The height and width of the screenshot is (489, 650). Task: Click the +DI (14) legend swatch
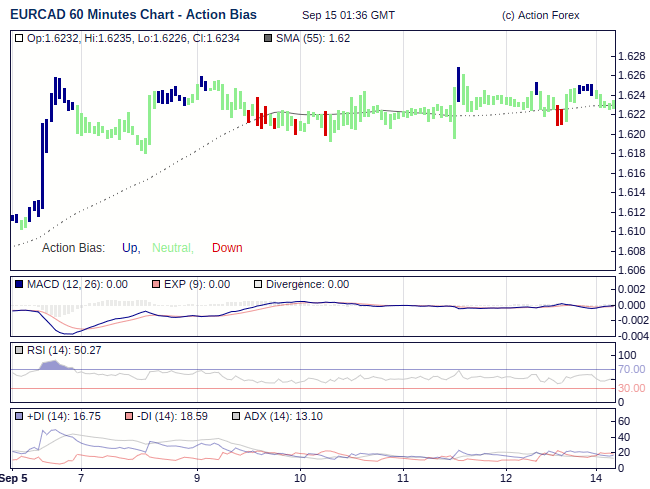tap(19, 416)
